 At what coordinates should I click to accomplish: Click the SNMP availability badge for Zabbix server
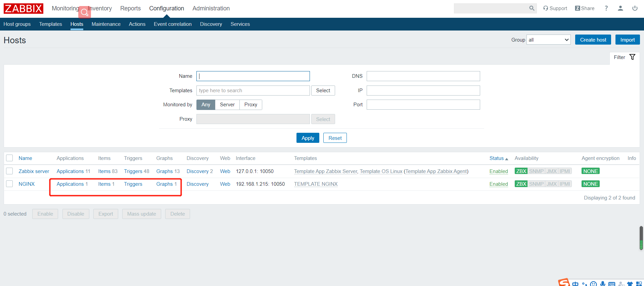[x=536, y=171]
